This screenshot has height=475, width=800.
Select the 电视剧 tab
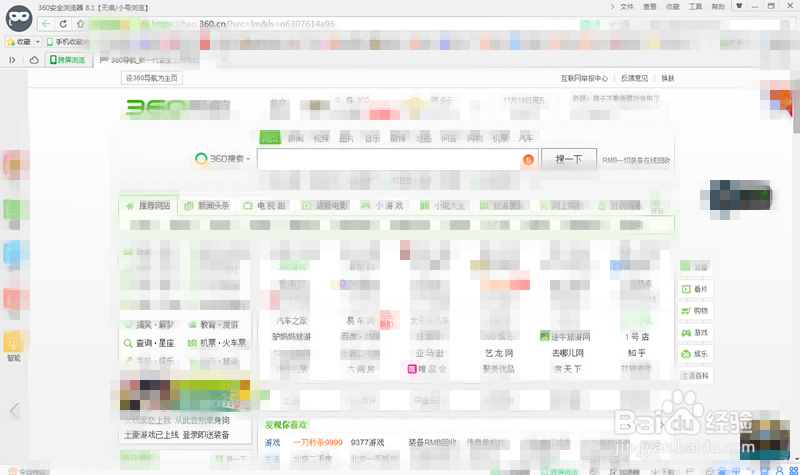[x=264, y=206]
